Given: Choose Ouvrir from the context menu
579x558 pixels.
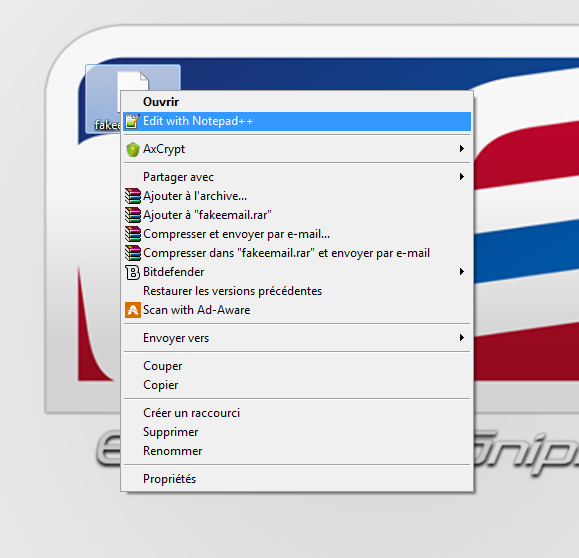Looking at the screenshot, I should [297, 102].
